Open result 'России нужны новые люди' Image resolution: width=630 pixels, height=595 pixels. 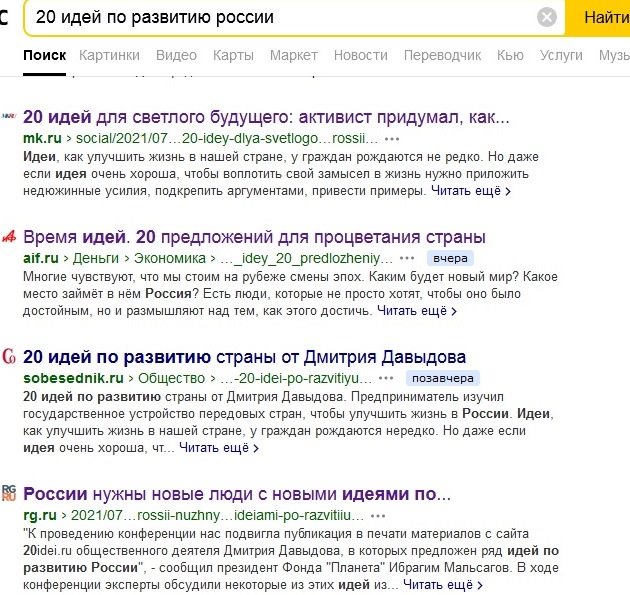[x=237, y=494]
